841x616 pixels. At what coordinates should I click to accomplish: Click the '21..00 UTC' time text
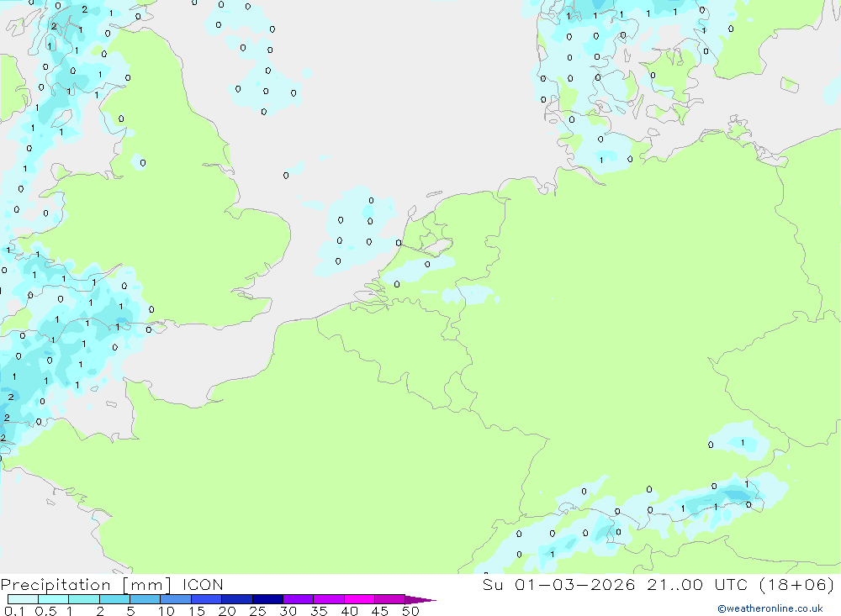click(697, 584)
